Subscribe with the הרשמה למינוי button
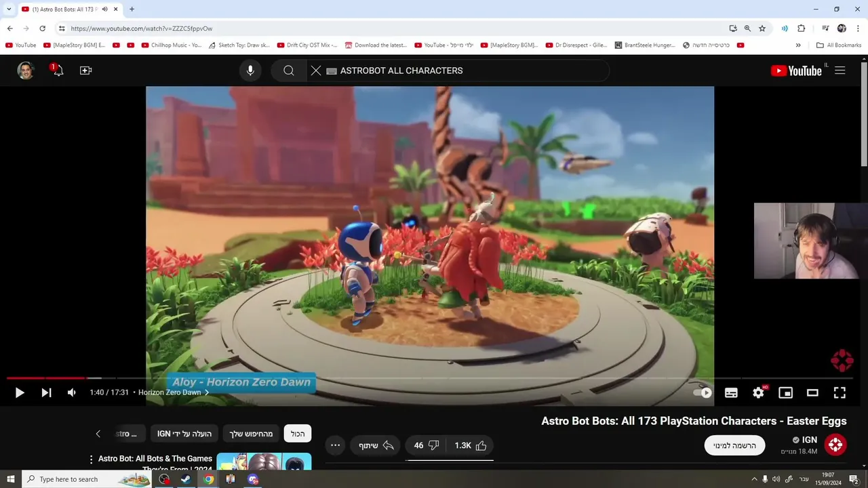Screen dimensions: 868x488 pos(734,445)
